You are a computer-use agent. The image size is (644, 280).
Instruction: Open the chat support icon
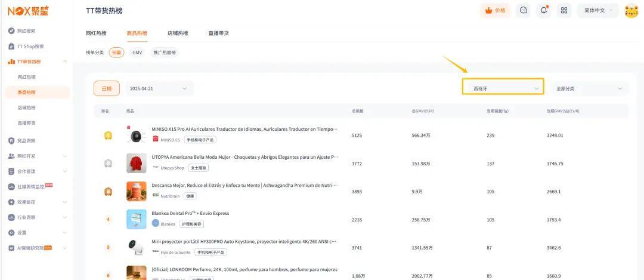[523, 10]
